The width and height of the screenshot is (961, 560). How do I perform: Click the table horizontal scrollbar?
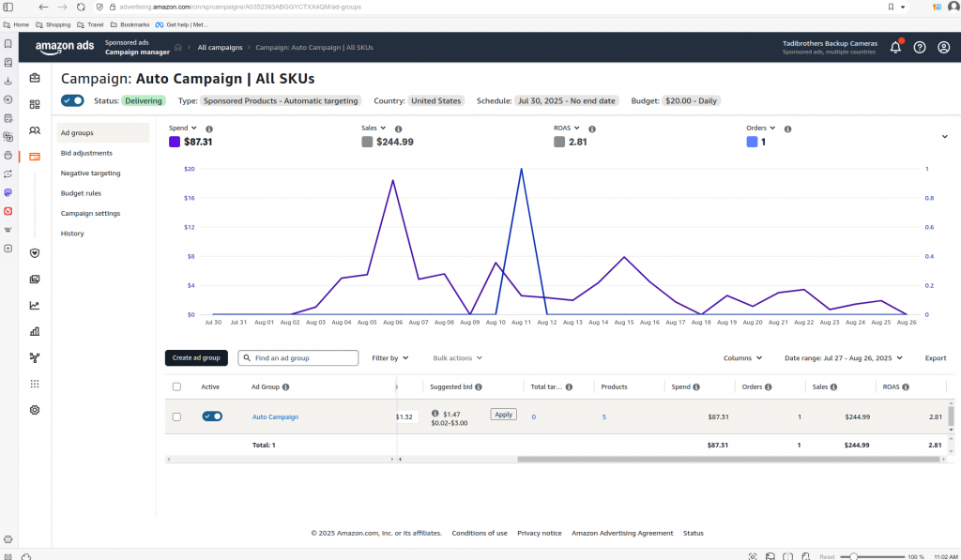[x=728, y=459]
